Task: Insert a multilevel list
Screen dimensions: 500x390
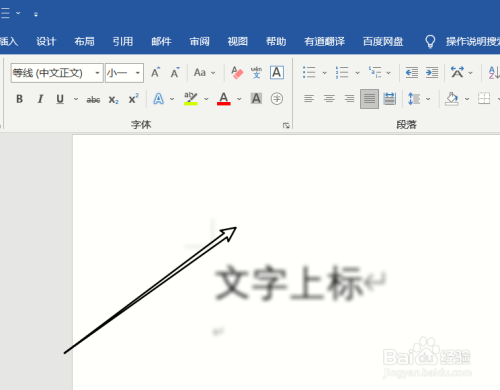Action: click(375, 72)
